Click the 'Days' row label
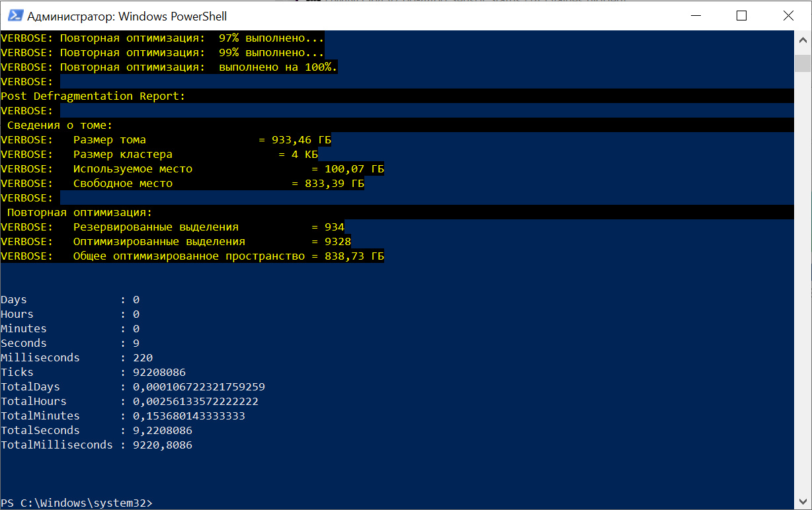The width and height of the screenshot is (812, 510). (x=14, y=300)
